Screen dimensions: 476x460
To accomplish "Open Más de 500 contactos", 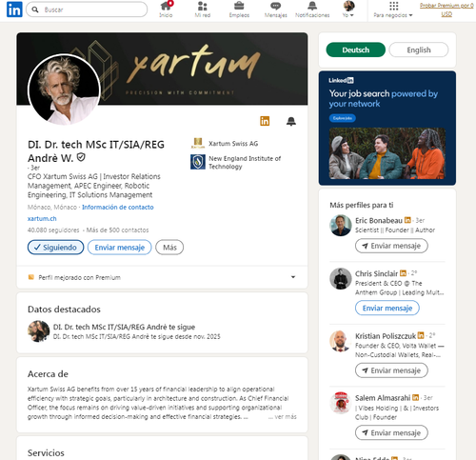I will (117, 230).
